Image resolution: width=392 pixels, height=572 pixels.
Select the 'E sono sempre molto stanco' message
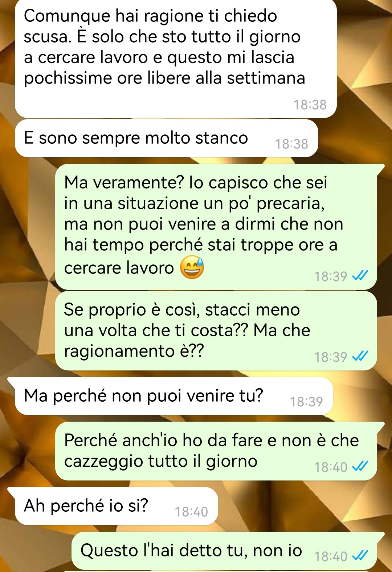click(x=167, y=138)
